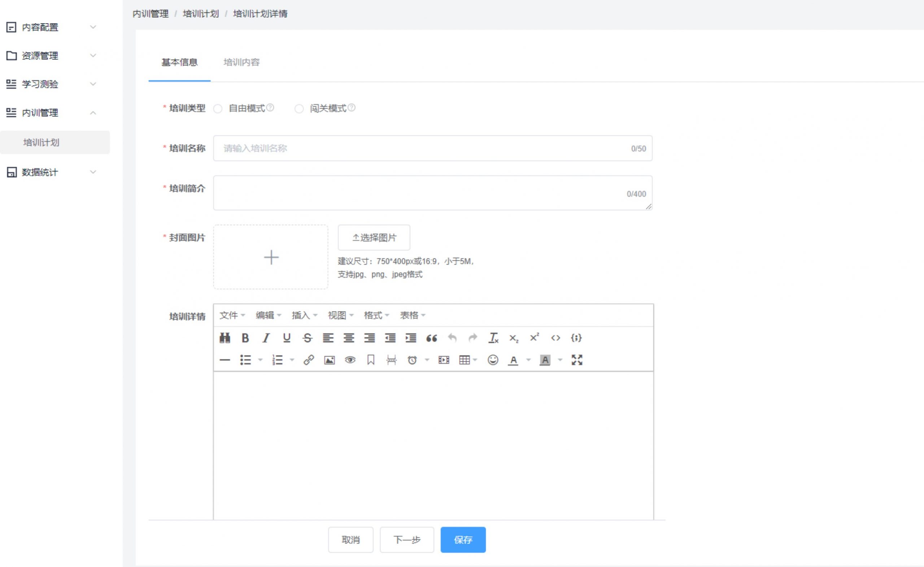
Task: Toggle fullscreen mode in editor
Action: coord(576,360)
